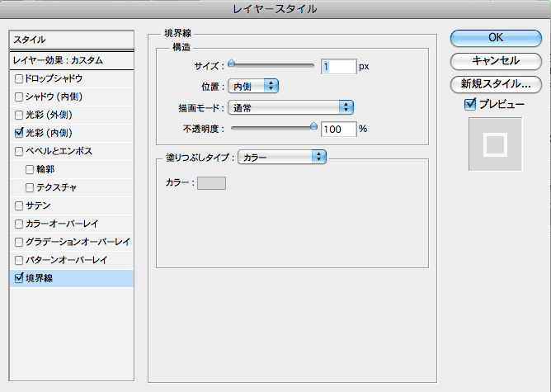The height and width of the screenshot is (392, 551).
Task: Uncheck the 光彩 (内側) checkbox
Action: 19,133
